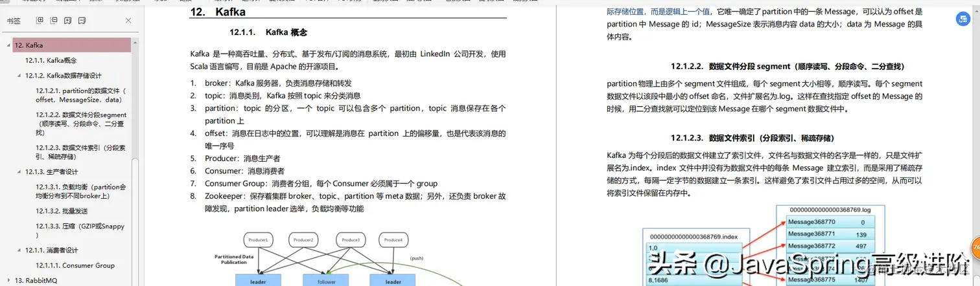Collapse the 12.1.1. 消费者设计 node
980x286 pixels.
click(x=19, y=250)
